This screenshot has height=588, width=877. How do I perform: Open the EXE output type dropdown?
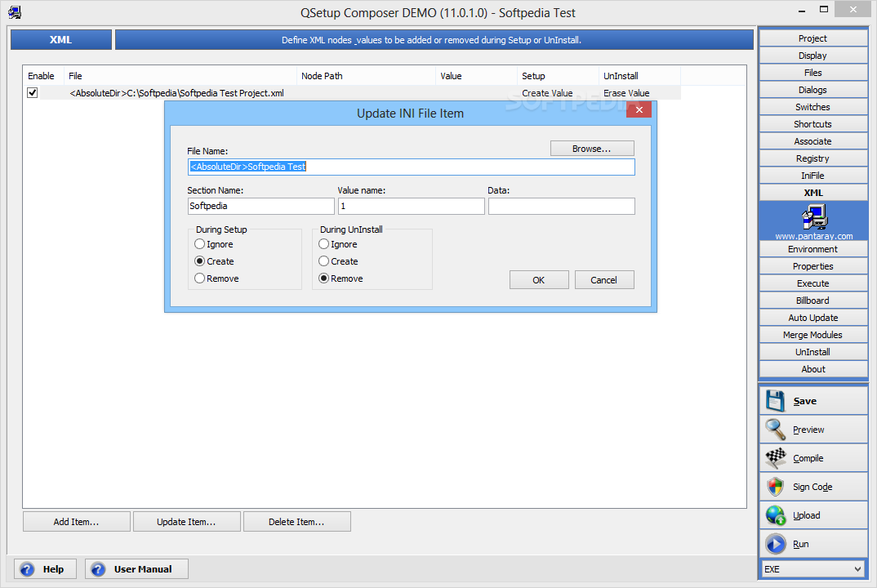(814, 569)
